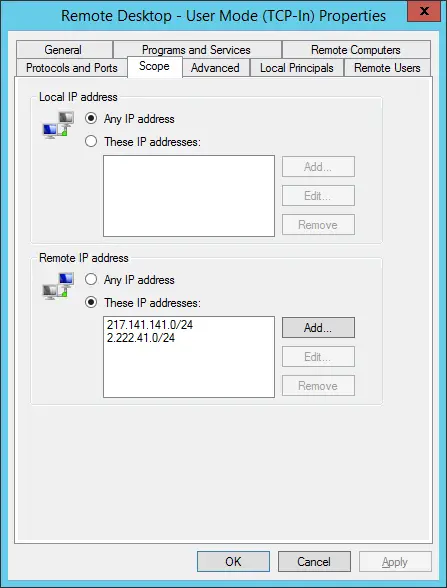Click Add next to the remote IP list
Image resolution: width=447 pixels, height=588 pixels.
pos(318,328)
